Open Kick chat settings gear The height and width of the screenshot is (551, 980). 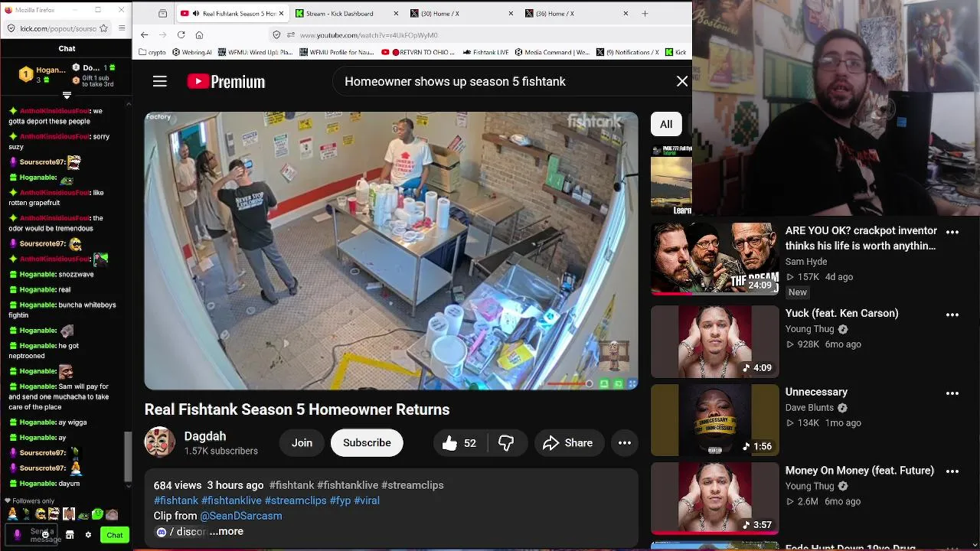pos(88,535)
